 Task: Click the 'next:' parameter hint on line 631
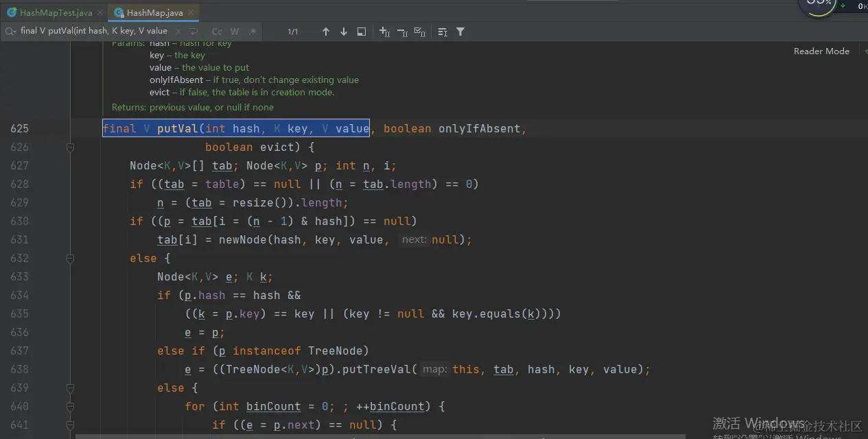(414, 239)
